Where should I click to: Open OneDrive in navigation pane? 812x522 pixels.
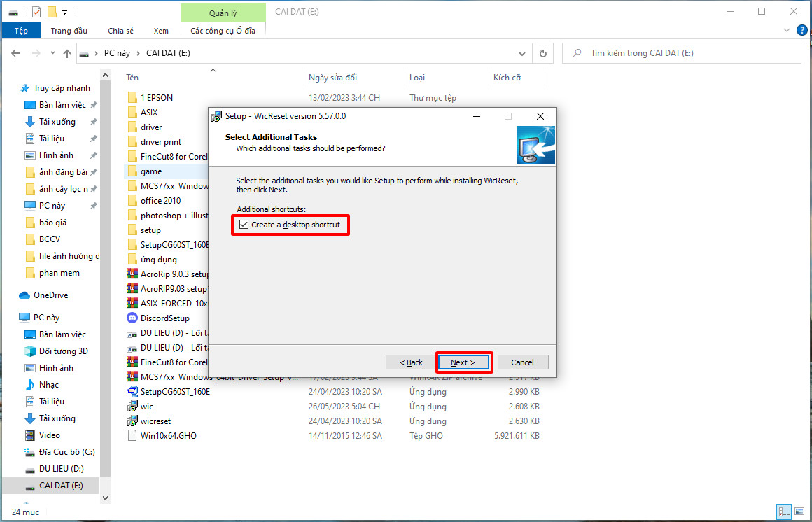(50, 295)
